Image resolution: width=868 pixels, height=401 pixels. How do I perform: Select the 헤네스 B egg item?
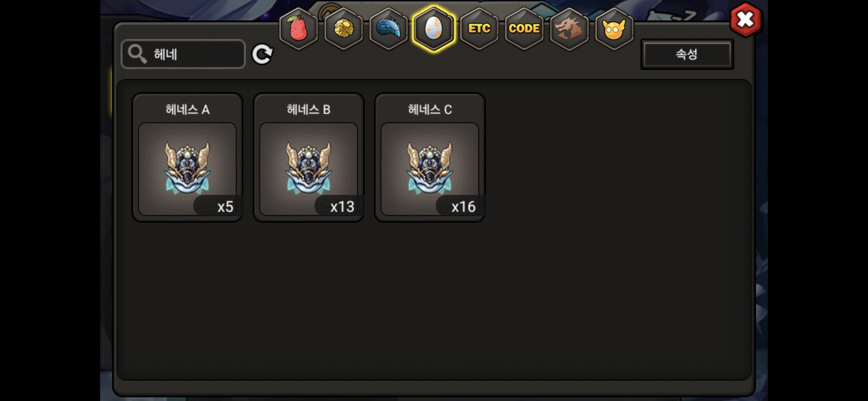309,157
